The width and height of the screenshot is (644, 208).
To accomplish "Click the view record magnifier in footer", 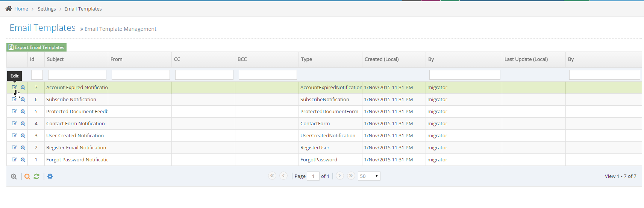I will pos(14,176).
